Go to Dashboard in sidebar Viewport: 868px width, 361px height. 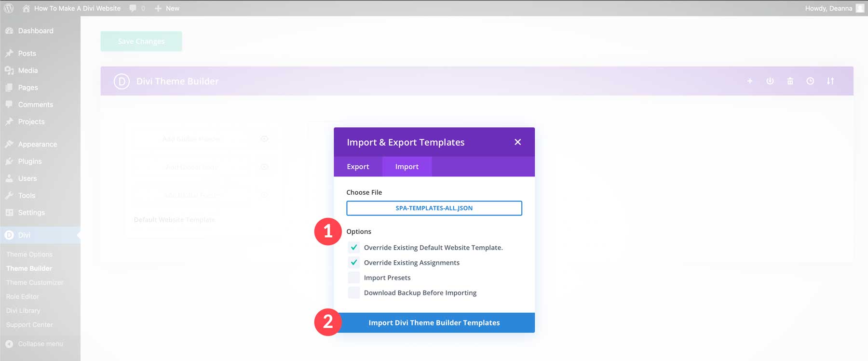36,31
